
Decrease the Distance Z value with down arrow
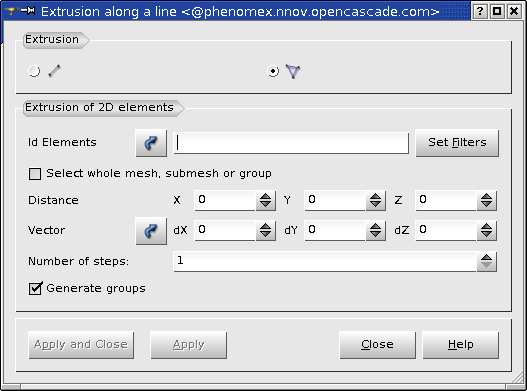click(x=486, y=205)
